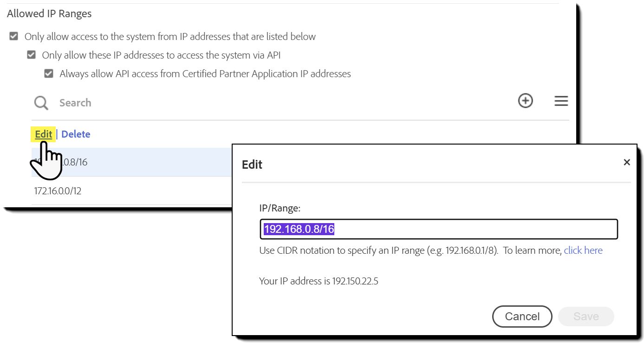Click the Allowed IP Ranges heading

49,13
